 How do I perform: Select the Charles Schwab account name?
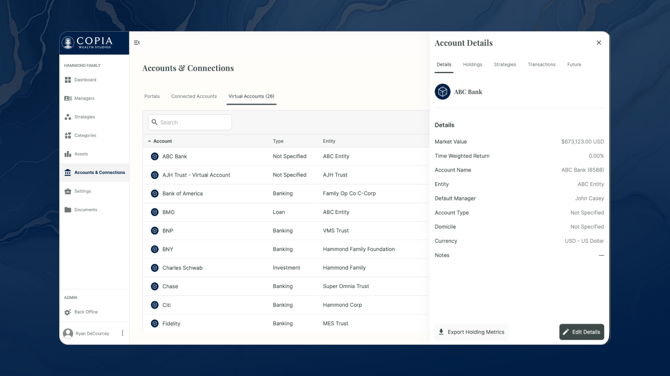pyautogui.click(x=182, y=268)
